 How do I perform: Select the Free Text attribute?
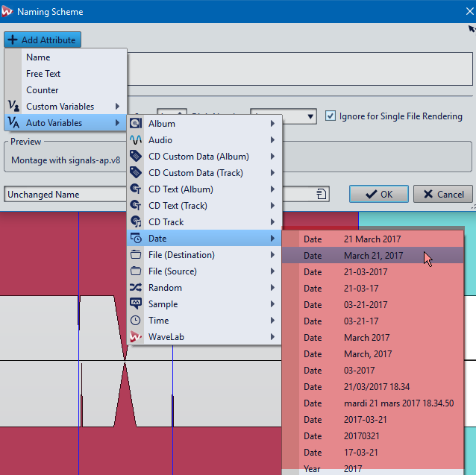(66, 73)
